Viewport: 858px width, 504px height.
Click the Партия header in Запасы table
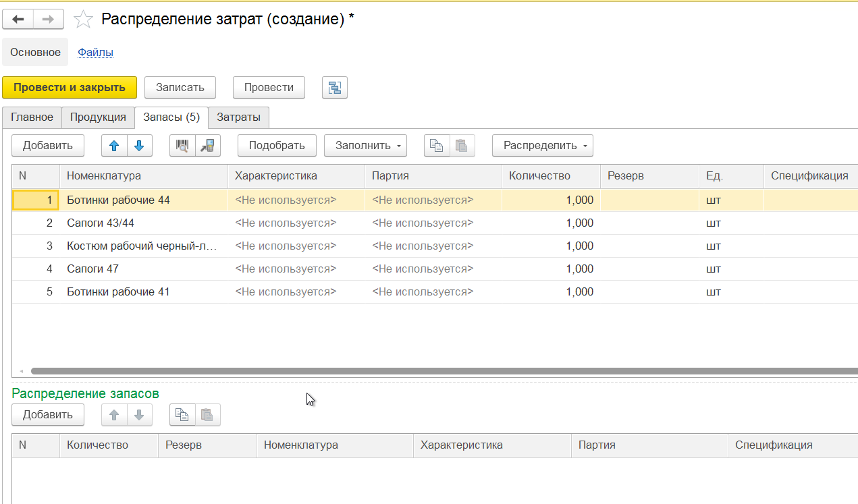coord(433,176)
